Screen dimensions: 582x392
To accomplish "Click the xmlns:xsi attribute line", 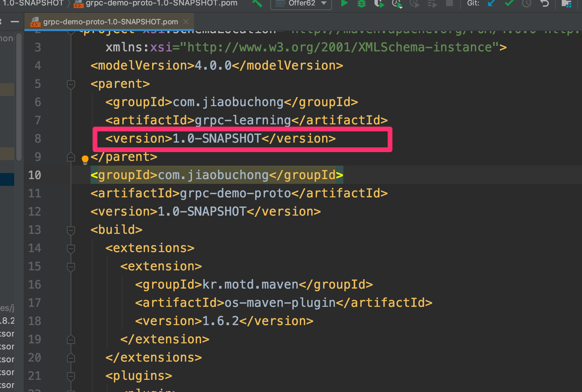I will [x=306, y=47].
